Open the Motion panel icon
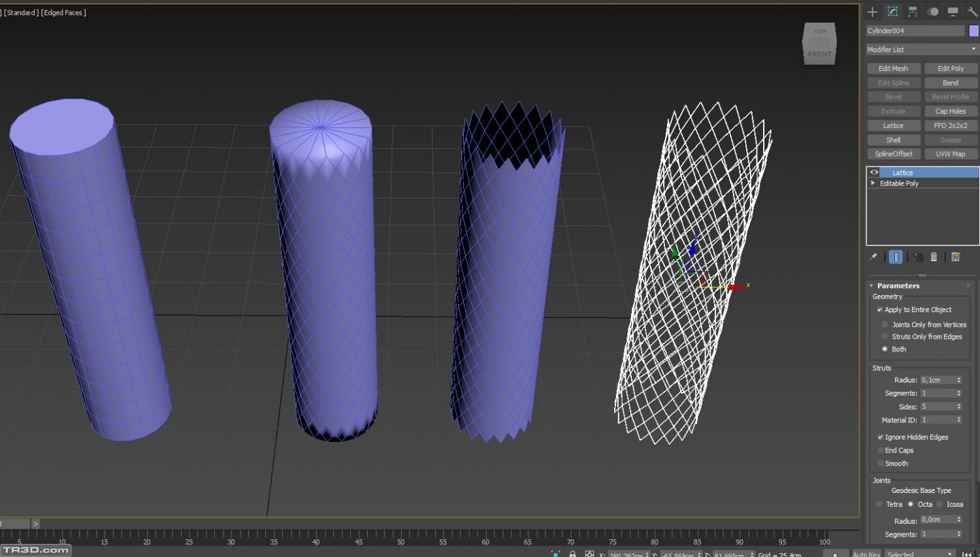Screen dimensions: 980x557 click(x=933, y=12)
